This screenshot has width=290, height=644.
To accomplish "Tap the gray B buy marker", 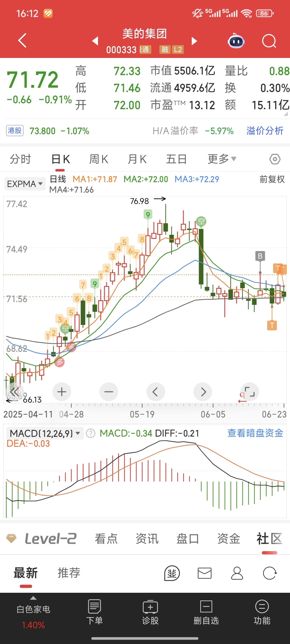I will (260, 256).
